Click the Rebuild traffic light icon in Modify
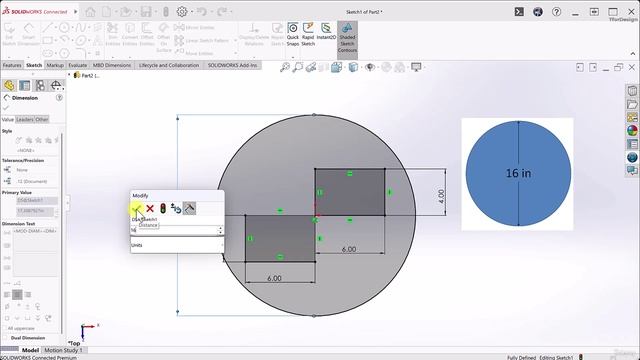This screenshot has height=360, width=640. pos(163,209)
